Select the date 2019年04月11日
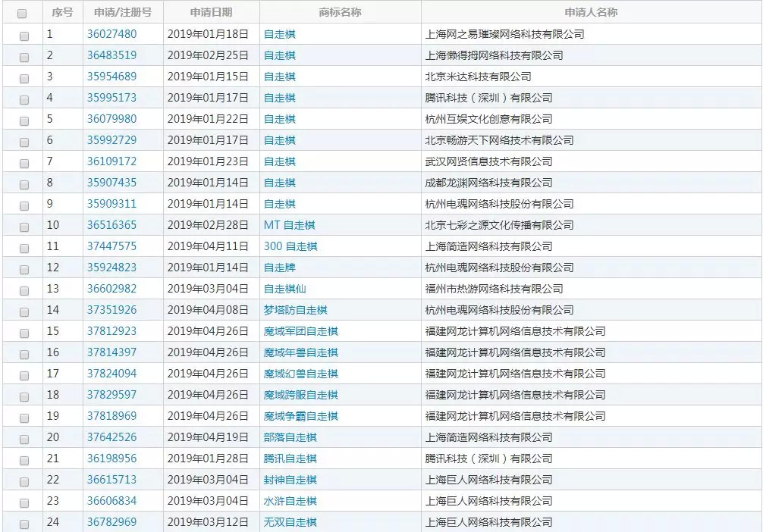The height and width of the screenshot is (532, 763). (209, 246)
